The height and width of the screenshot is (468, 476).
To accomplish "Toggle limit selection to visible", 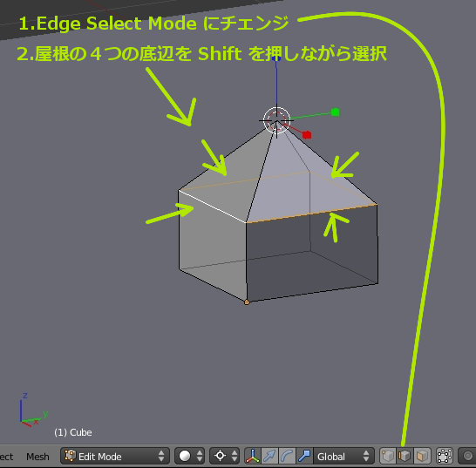I will [x=445, y=456].
